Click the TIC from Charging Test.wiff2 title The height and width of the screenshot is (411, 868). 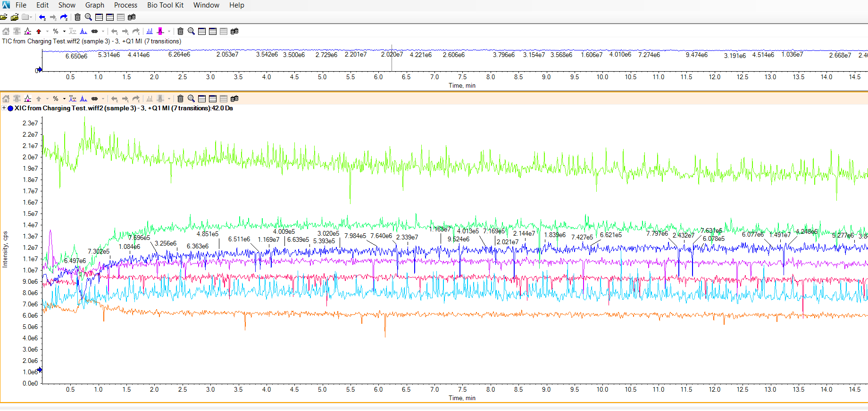tap(92, 41)
